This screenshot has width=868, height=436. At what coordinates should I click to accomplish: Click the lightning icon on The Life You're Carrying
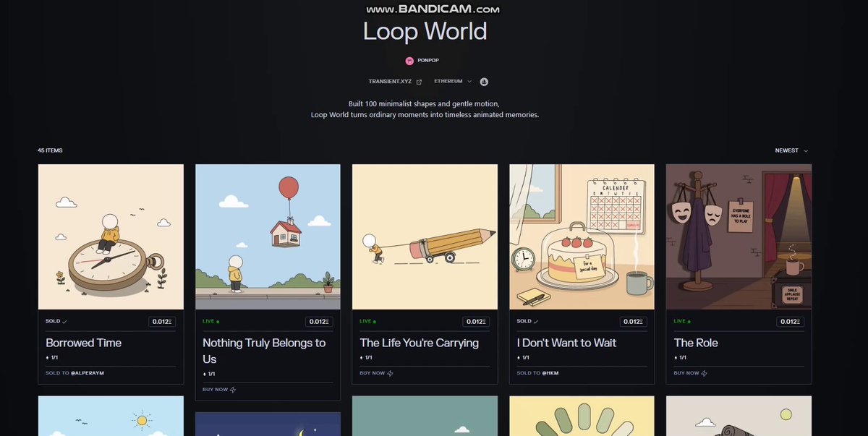[x=390, y=373]
